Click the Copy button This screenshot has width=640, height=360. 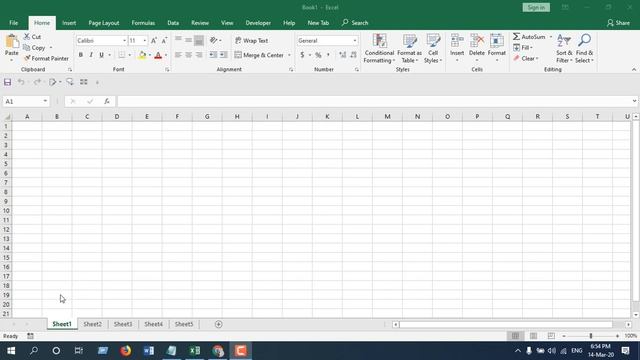point(34,48)
